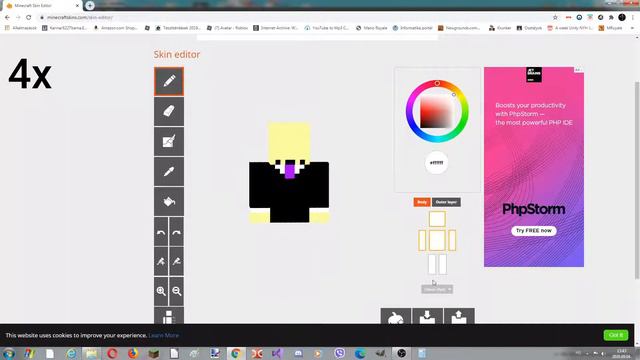The image size is (640, 360).
Task: Click the Download skin icon
Action: (x=427, y=317)
